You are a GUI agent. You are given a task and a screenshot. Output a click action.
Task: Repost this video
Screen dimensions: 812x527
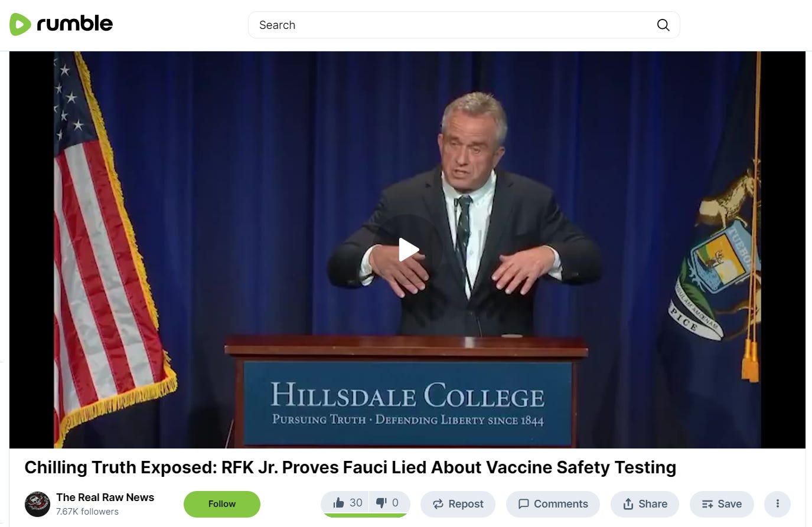point(458,504)
